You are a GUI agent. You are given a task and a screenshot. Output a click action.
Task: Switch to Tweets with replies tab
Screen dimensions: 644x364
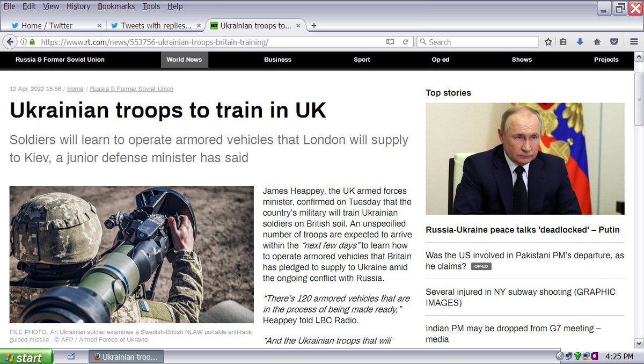(x=156, y=25)
